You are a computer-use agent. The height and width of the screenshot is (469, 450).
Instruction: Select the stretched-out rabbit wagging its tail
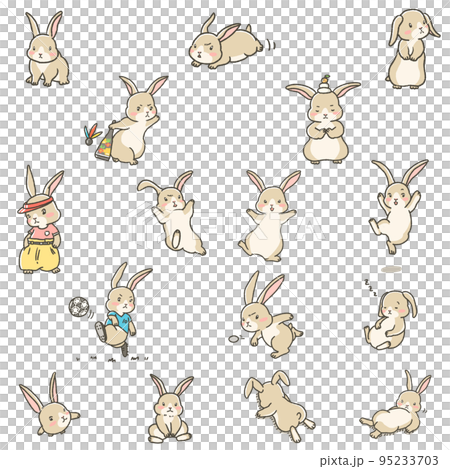tap(227, 41)
